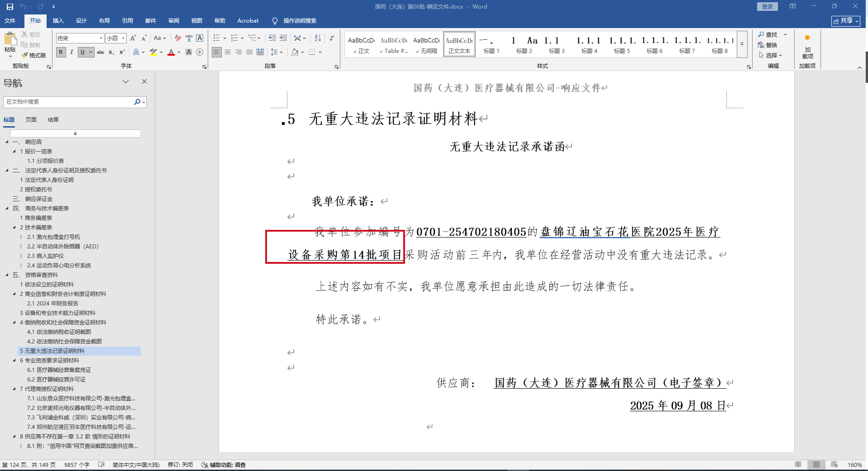The width and height of the screenshot is (868, 471).
Task: Increase paragraph indent
Action: pyautogui.click(x=283, y=38)
